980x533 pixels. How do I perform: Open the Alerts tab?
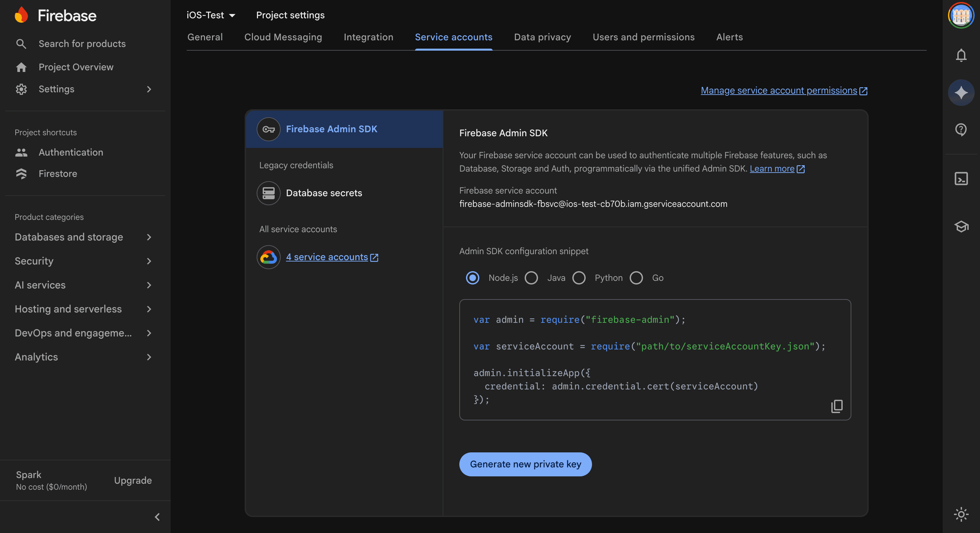(x=729, y=37)
